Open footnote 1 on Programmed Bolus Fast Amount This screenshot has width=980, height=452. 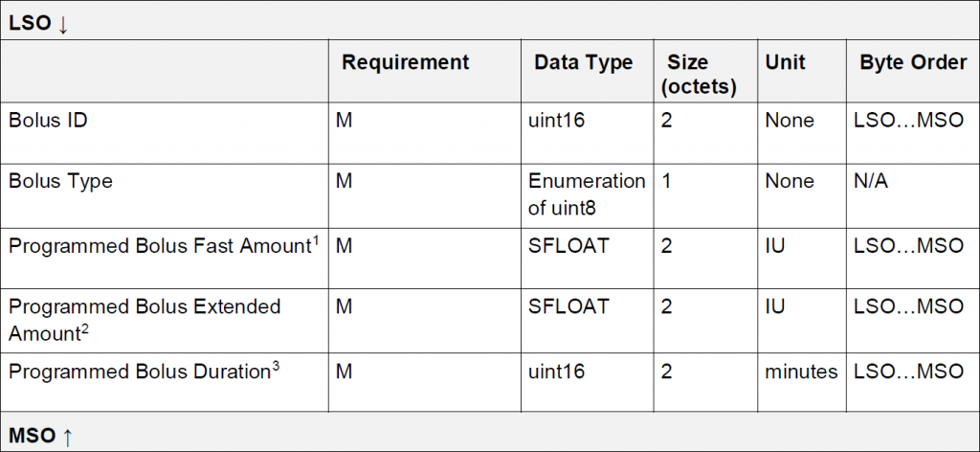tap(315, 238)
